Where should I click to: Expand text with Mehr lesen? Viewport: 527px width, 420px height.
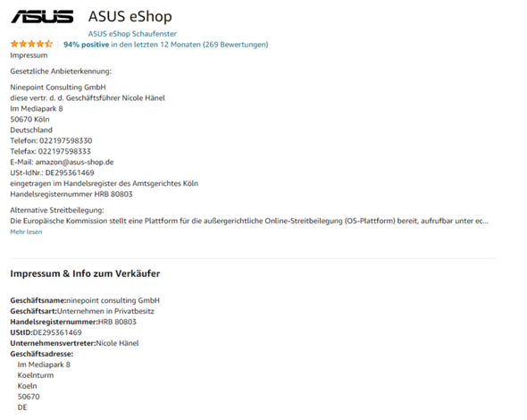[x=26, y=231]
